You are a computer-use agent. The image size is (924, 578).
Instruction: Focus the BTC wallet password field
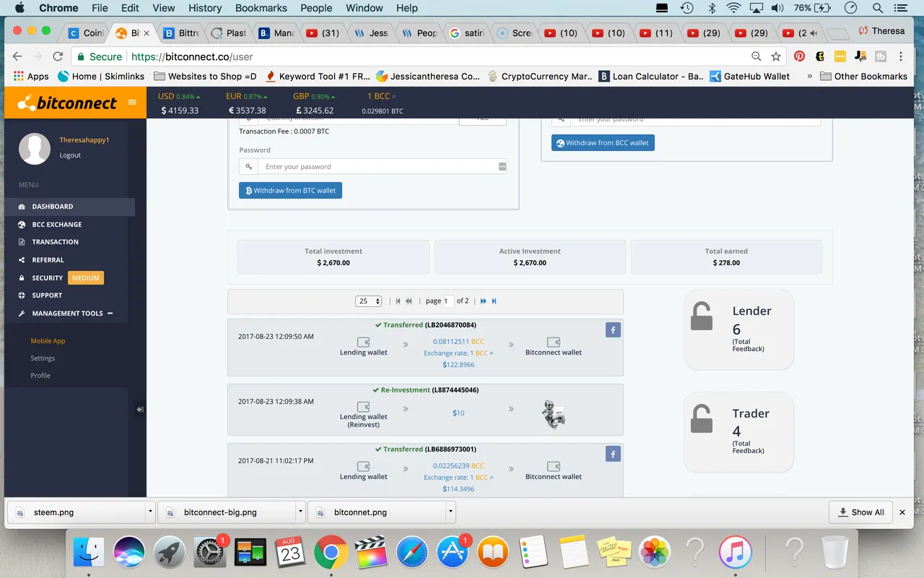click(x=383, y=167)
